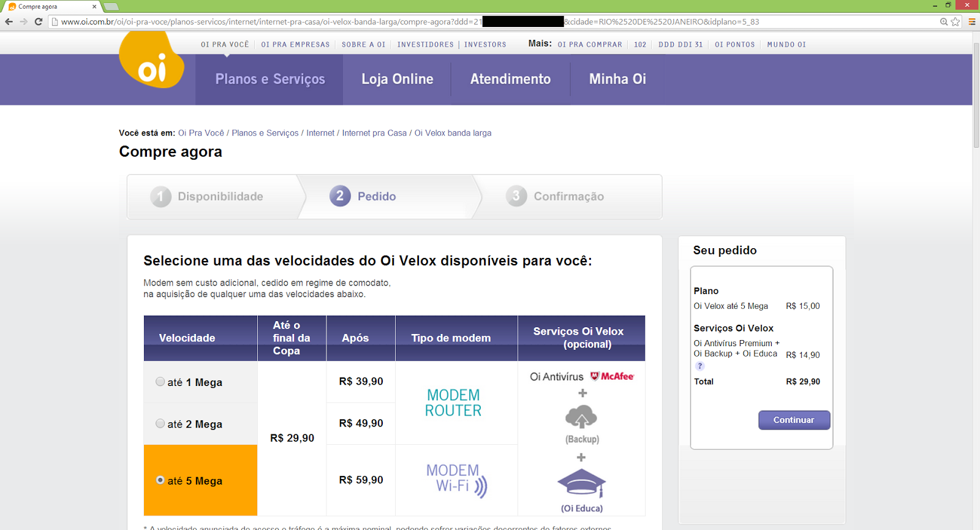
Task: Open the Loja Online menu
Action: point(398,79)
